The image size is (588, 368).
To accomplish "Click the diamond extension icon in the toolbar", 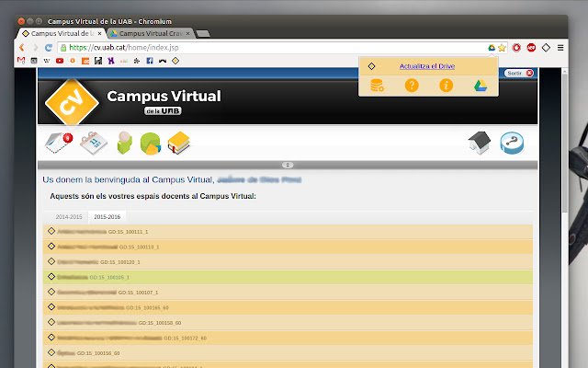I will click(x=546, y=48).
